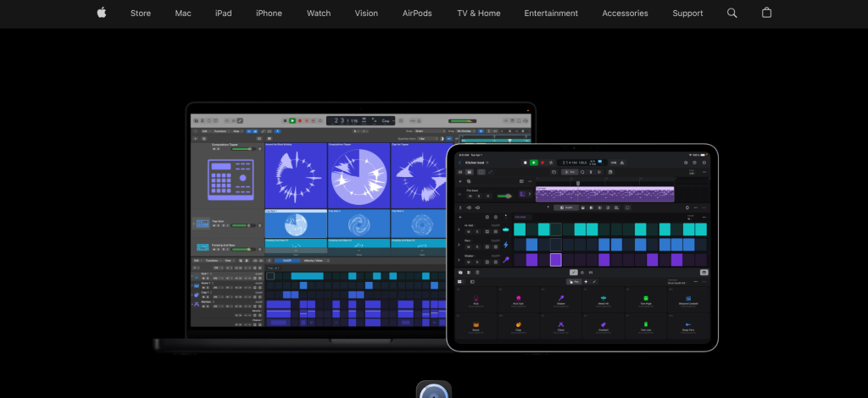Expand the Shaker row chevron on the iPad
Image resolution: width=868 pixels, height=398 pixels.
click(459, 259)
